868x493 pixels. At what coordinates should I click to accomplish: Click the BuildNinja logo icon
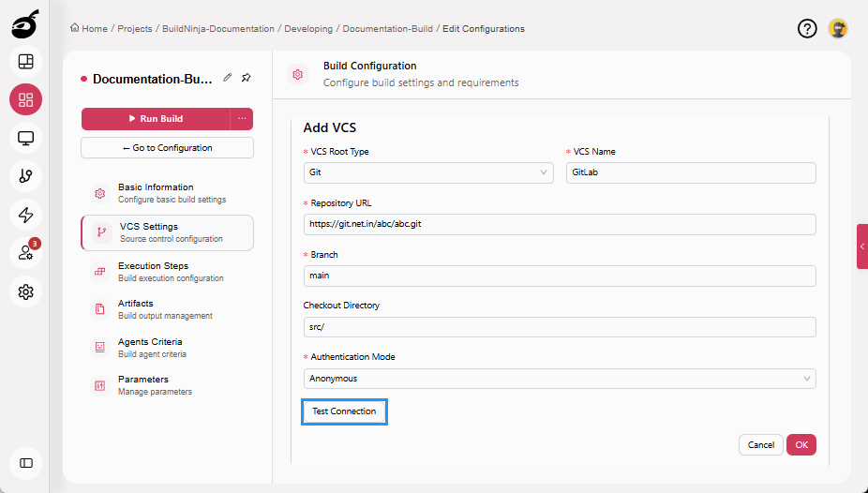point(25,25)
